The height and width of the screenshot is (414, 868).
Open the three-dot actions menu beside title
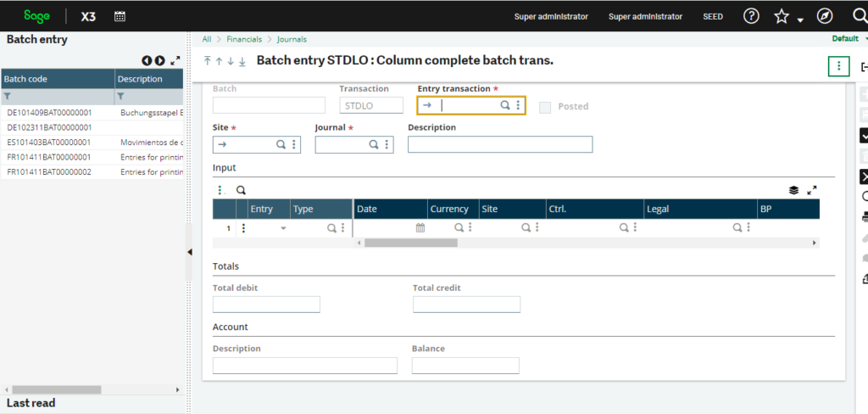click(837, 66)
